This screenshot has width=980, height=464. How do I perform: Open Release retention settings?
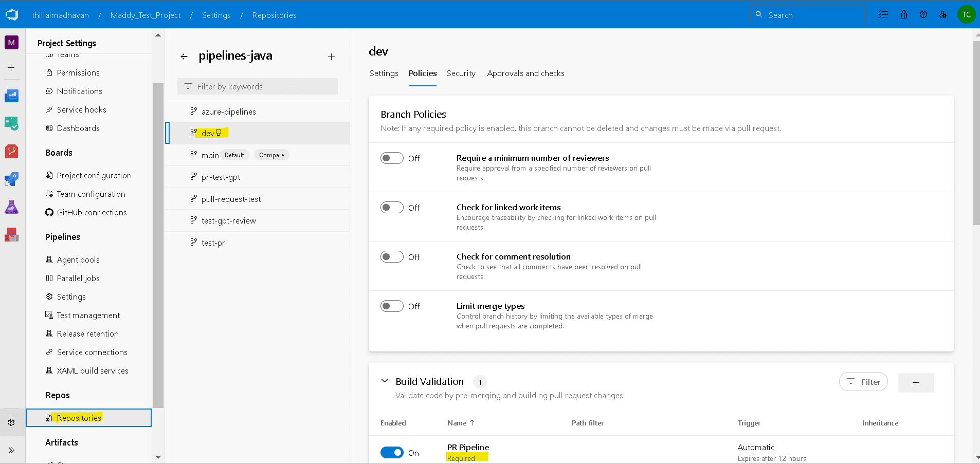[87, 333]
